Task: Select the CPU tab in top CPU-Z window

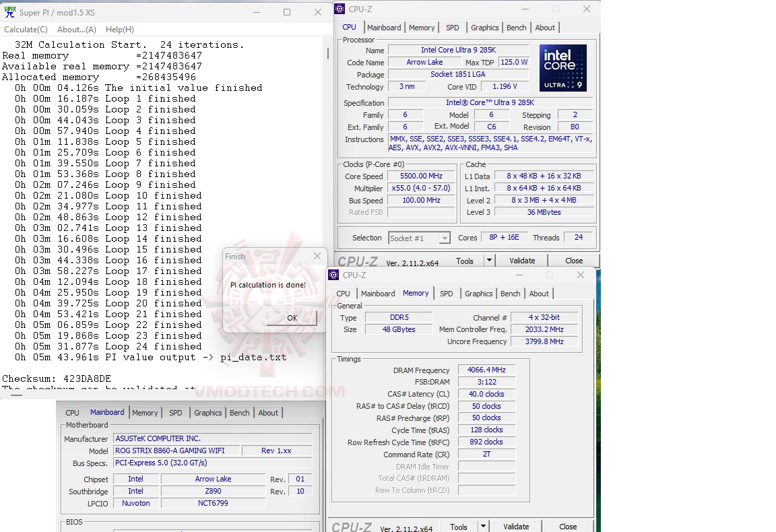Action: pos(350,27)
